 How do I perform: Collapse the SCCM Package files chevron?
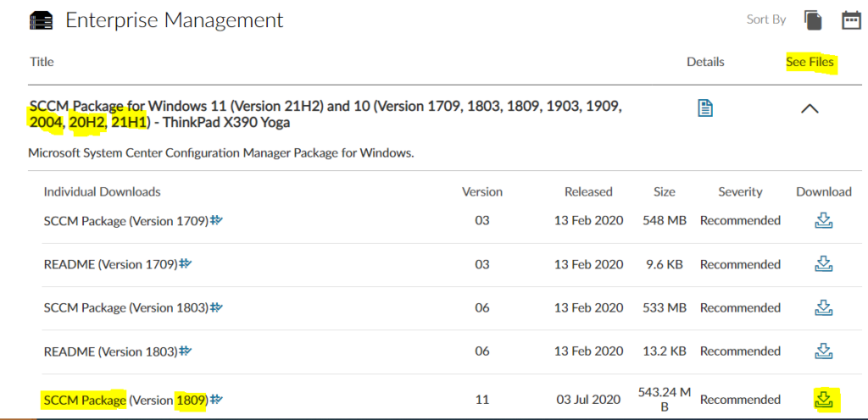pyautogui.click(x=810, y=109)
